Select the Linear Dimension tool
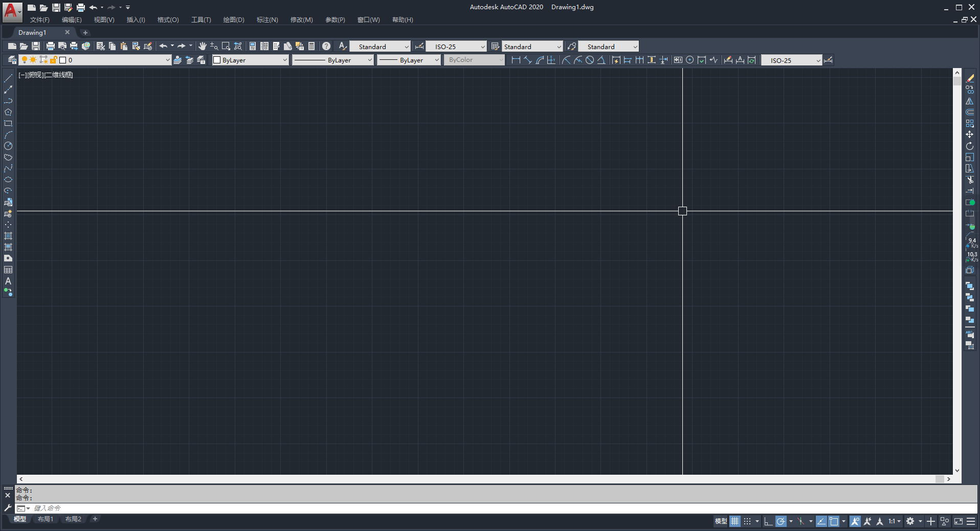Image resolution: width=980 pixels, height=531 pixels. coord(516,60)
